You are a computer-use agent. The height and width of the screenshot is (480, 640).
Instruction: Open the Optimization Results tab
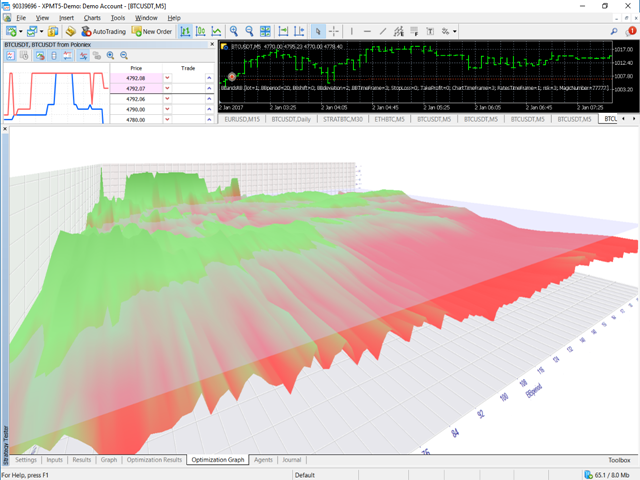pyautogui.click(x=154, y=460)
